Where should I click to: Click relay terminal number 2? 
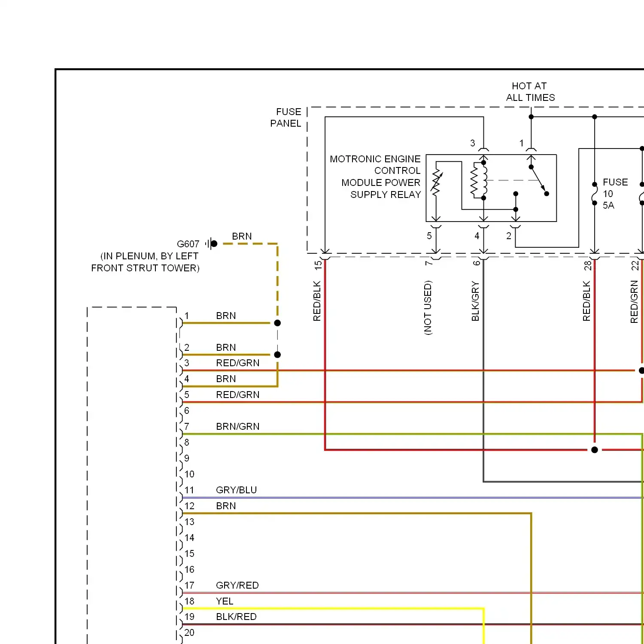(509, 236)
